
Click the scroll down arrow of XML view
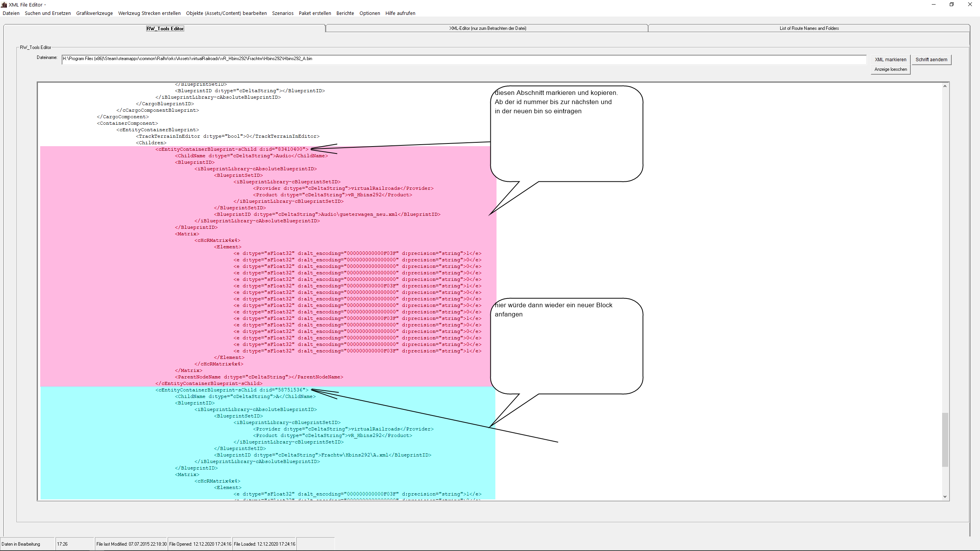[x=945, y=497]
